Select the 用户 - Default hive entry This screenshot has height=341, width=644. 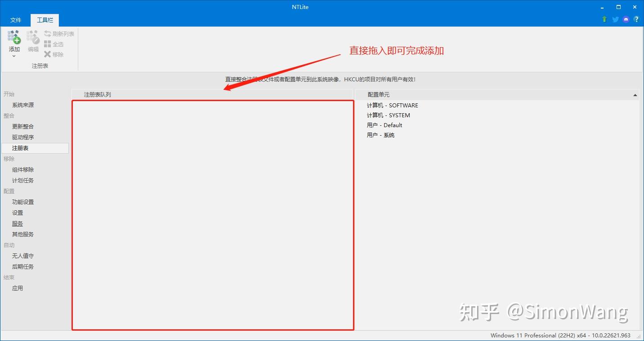click(384, 125)
